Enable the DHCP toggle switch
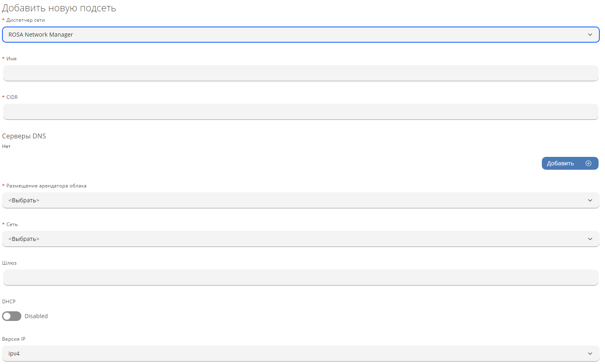 click(x=12, y=316)
